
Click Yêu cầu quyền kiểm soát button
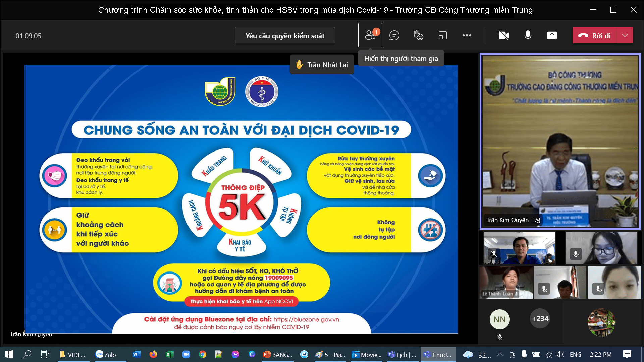pyautogui.click(x=285, y=36)
